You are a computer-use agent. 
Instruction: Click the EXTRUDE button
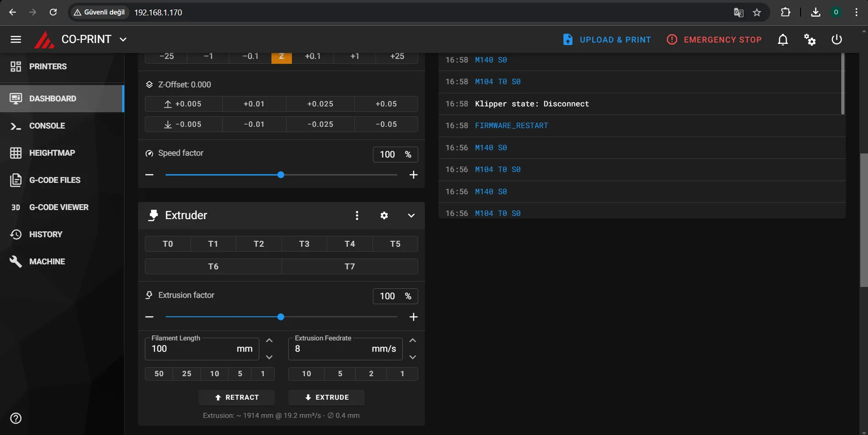[x=326, y=397]
